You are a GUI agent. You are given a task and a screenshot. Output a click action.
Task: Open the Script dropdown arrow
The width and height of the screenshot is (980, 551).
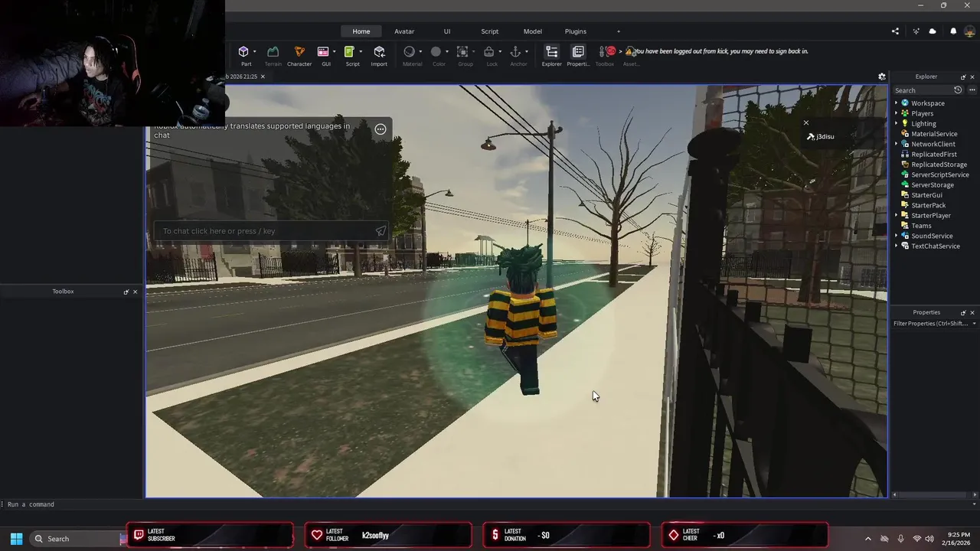361,52
